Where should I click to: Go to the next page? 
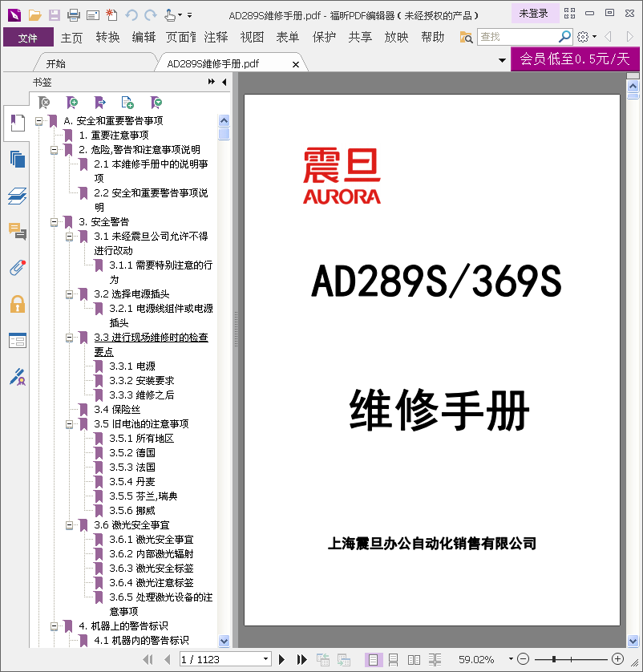point(281,659)
